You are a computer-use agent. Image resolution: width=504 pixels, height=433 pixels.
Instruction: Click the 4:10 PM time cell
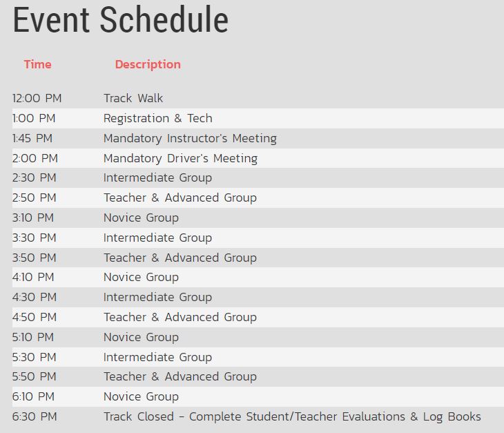click(33, 277)
